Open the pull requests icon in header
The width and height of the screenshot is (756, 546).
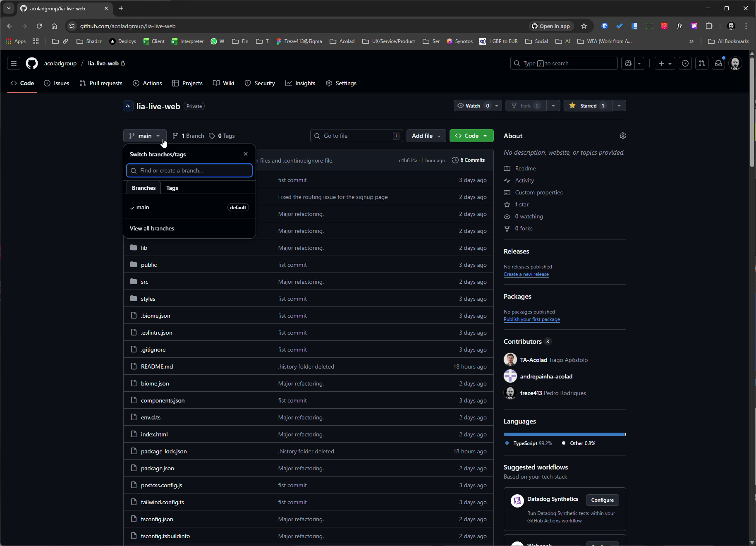click(x=702, y=63)
